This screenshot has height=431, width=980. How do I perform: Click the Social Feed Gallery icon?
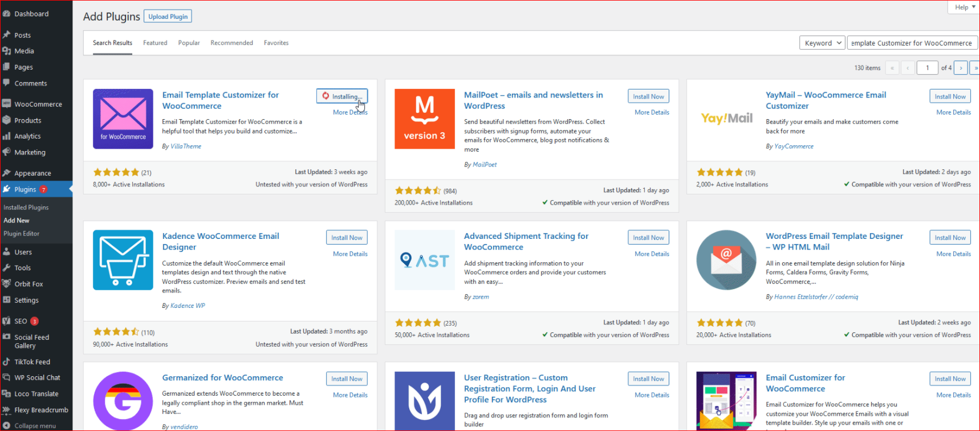pos(6,337)
